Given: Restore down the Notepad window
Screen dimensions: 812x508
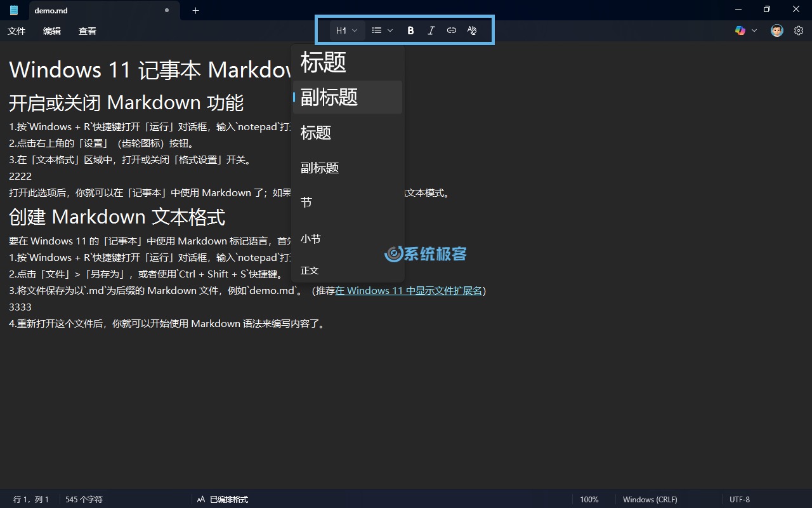Looking at the screenshot, I should click(x=767, y=10).
